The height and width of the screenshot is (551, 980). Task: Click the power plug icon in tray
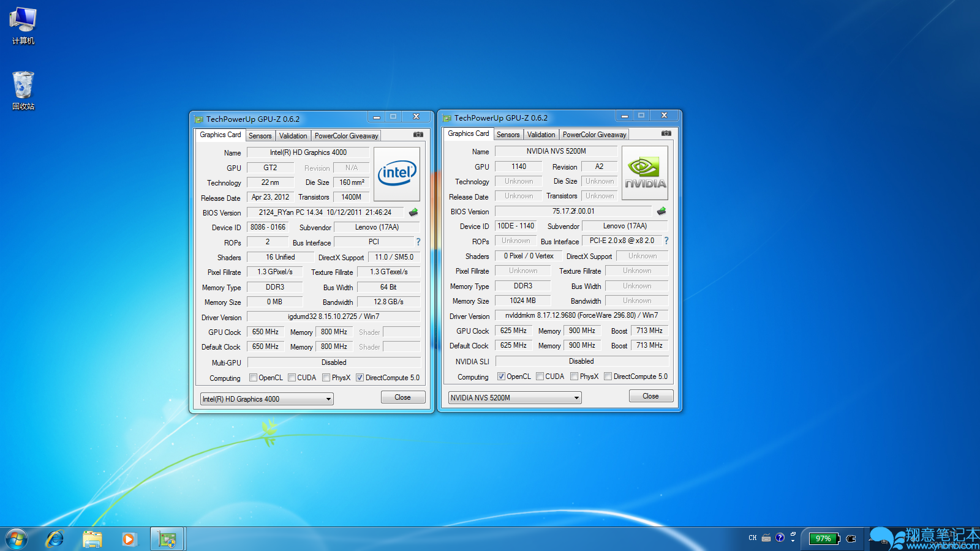[x=851, y=539]
